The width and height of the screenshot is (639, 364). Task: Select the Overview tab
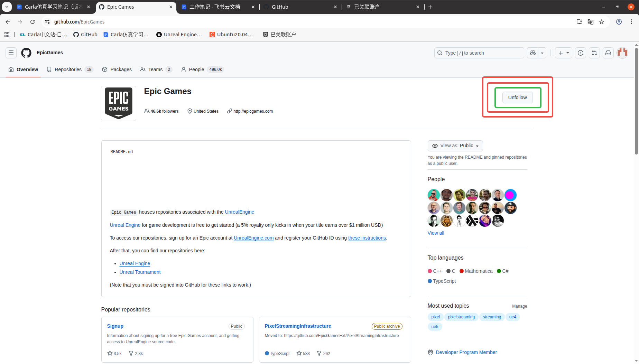pyautogui.click(x=23, y=69)
